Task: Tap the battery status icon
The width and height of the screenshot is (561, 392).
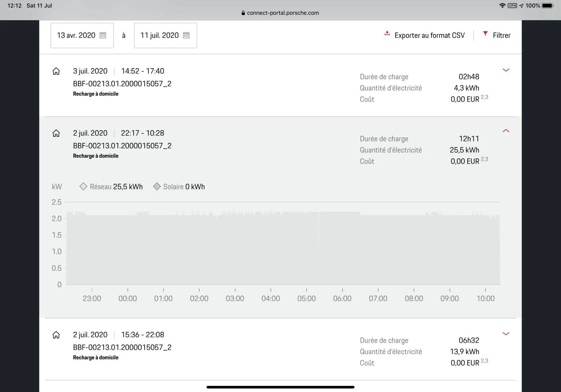Action: [x=548, y=6]
